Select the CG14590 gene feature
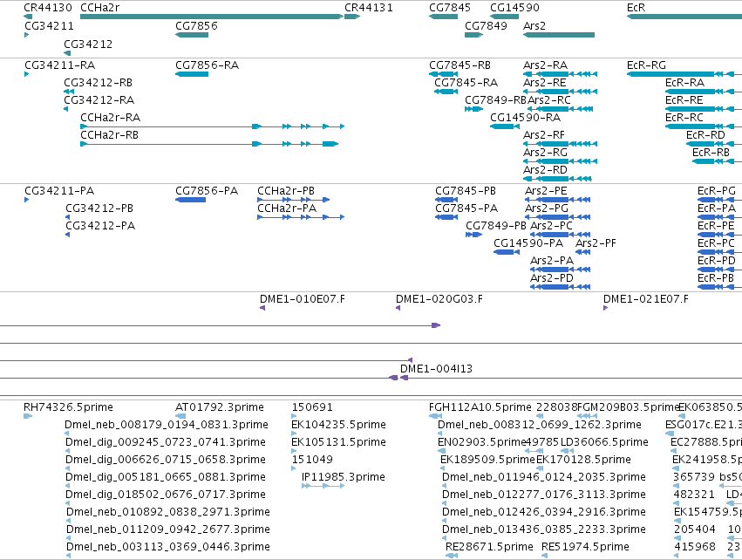Viewport: 742px width, 560px height. pyautogui.click(x=505, y=17)
